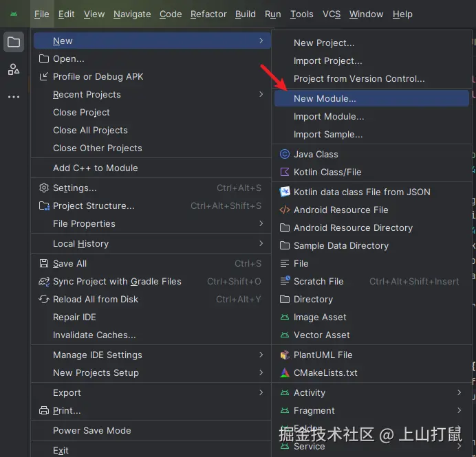Open the Window menu
Image resolution: width=476 pixels, height=457 pixels.
coord(366,14)
